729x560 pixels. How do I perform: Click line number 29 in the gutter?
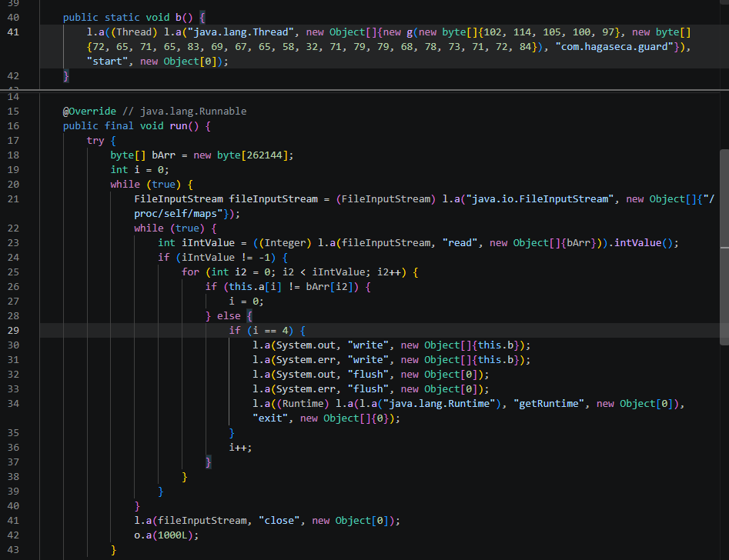[x=13, y=331]
